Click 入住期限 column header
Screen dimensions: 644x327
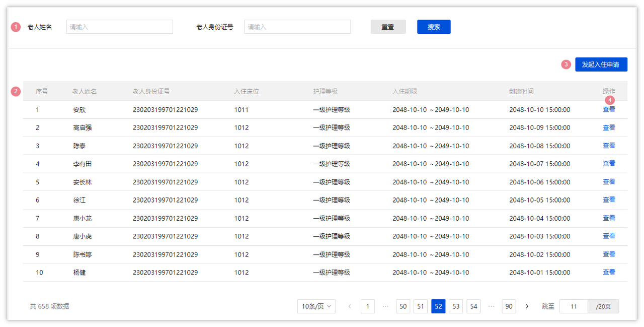(x=405, y=91)
